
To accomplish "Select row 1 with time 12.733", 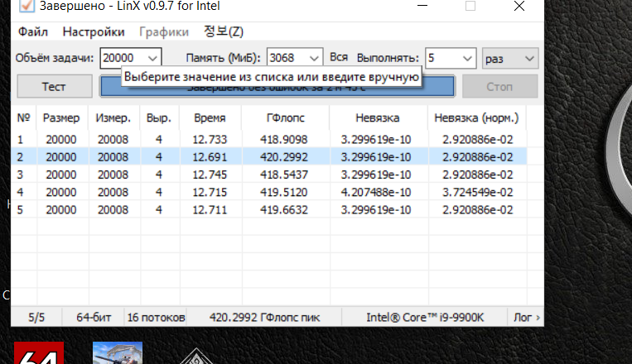I will coord(269,139).
